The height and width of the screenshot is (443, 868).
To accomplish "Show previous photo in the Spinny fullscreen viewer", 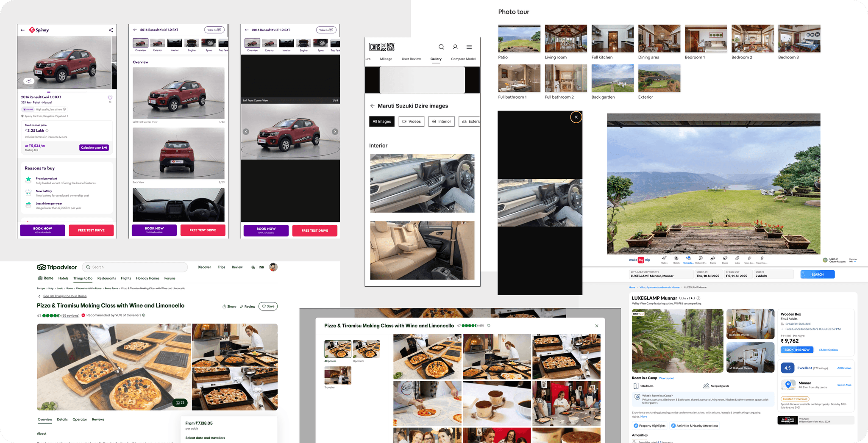I will [x=246, y=132].
